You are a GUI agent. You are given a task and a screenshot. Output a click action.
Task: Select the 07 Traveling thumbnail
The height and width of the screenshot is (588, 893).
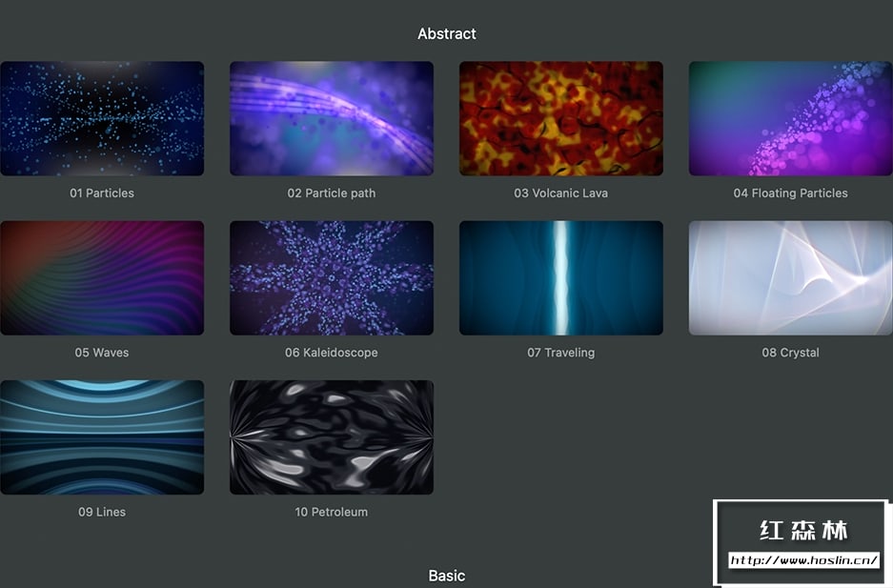pos(561,277)
